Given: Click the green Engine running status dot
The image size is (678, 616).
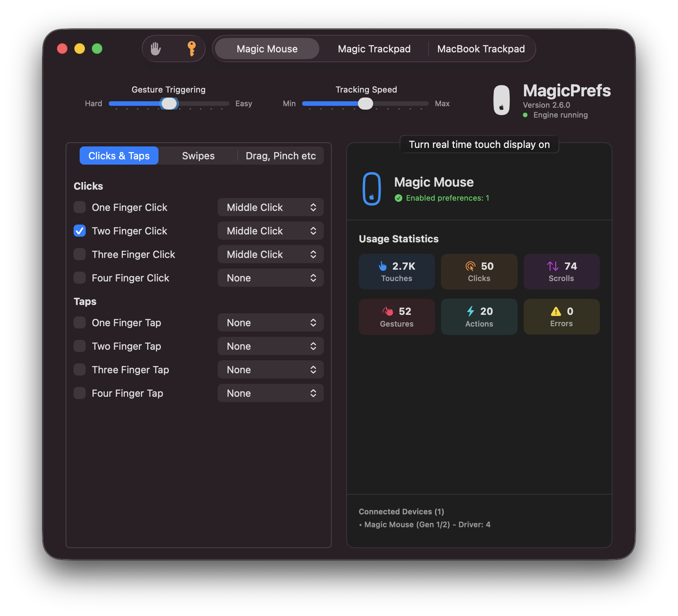Looking at the screenshot, I should pos(525,115).
